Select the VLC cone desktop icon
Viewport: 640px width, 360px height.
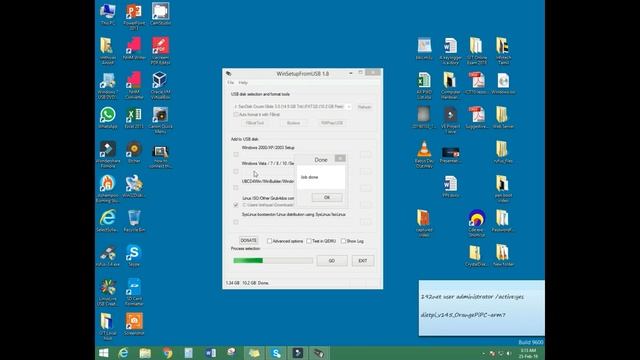click(424, 155)
